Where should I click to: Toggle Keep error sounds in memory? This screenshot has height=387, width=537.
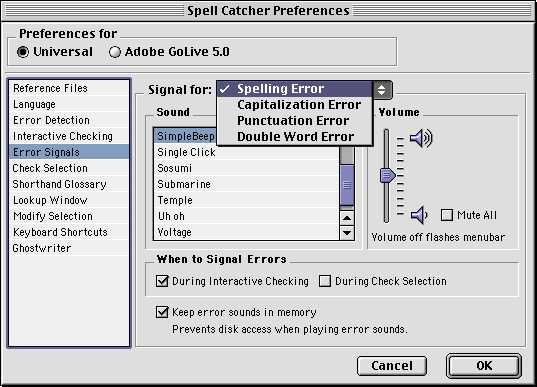click(162, 312)
